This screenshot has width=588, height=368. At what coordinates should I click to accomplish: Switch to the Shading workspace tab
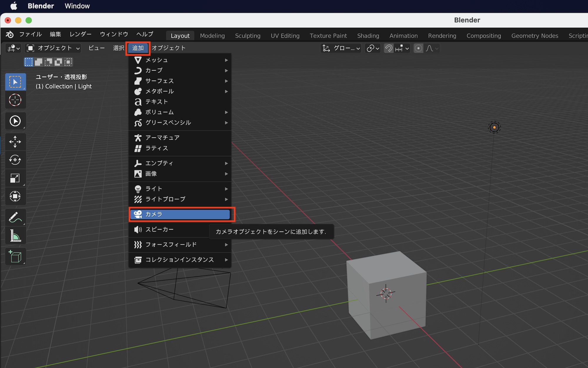point(368,36)
